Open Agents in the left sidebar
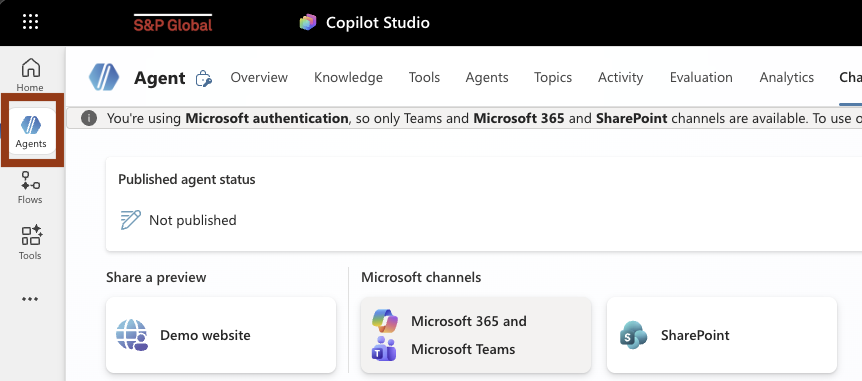862x381 pixels. (31, 131)
